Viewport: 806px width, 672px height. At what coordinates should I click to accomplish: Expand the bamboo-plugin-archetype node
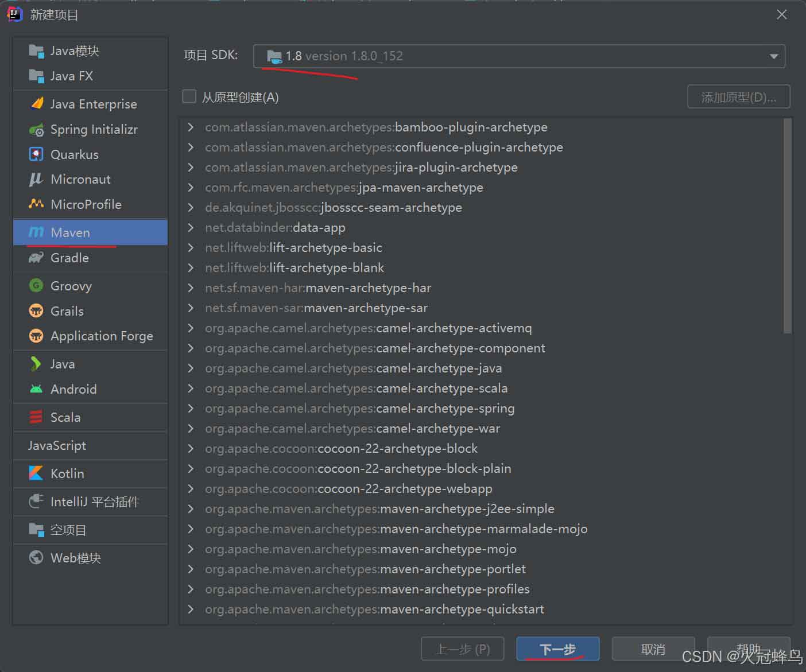click(x=191, y=127)
